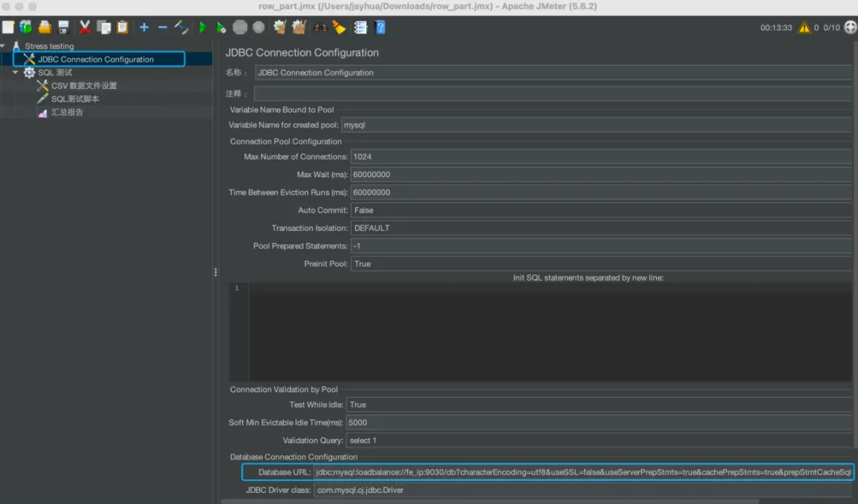Click the 00:13:33 elapsed time text
Screen dimensions: 858x504
pos(776,27)
